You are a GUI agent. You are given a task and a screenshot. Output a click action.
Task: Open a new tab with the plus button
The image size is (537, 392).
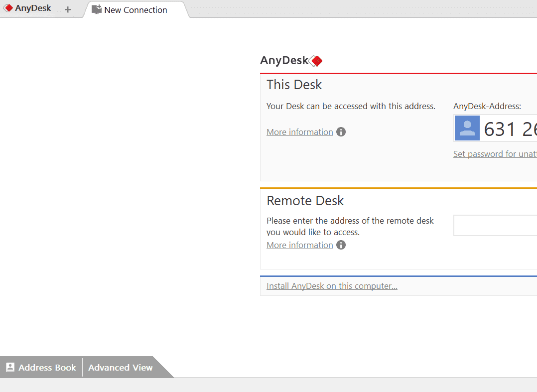tap(68, 9)
